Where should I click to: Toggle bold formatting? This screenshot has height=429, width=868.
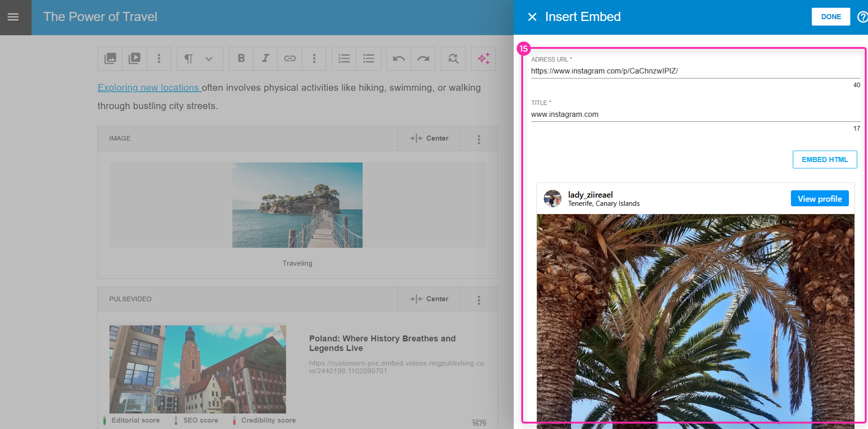coord(241,58)
